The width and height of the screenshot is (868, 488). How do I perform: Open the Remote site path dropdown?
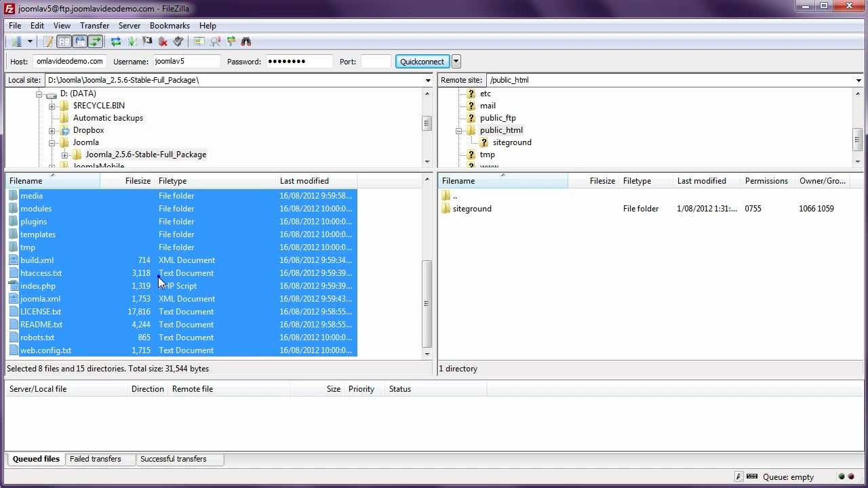pos(859,80)
